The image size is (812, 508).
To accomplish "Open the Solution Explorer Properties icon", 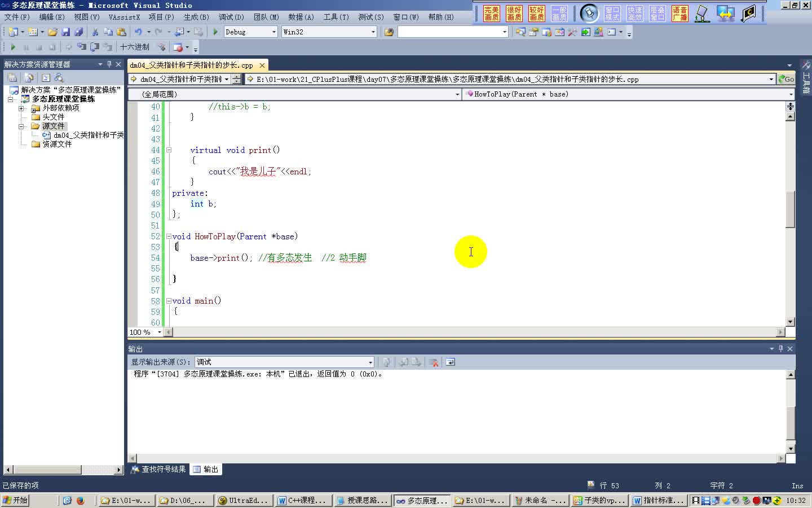I will tap(12, 77).
